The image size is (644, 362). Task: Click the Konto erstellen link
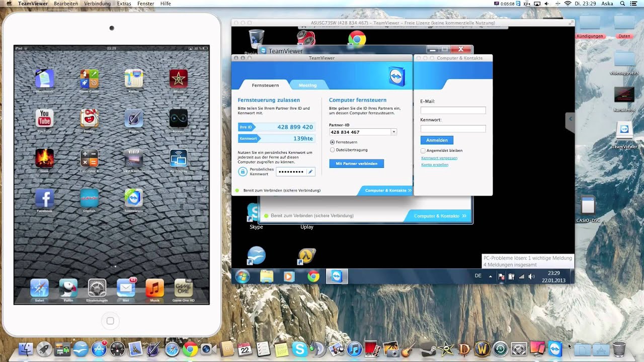click(x=435, y=165)
